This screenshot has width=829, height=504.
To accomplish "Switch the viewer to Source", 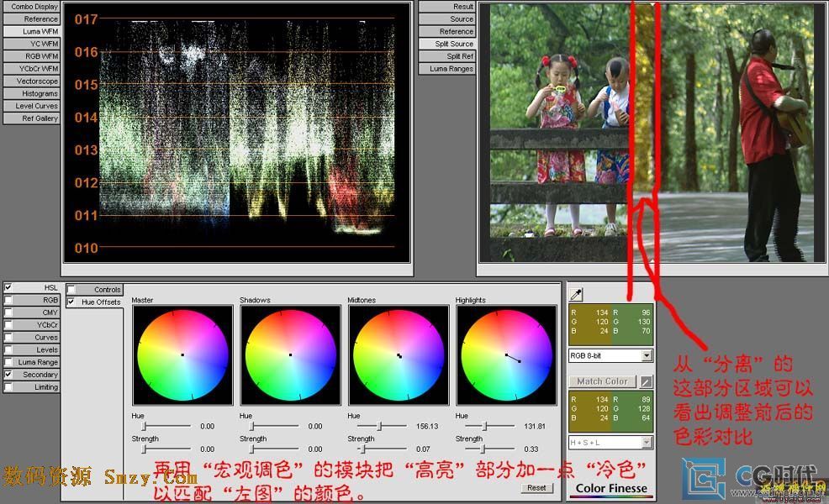I will (x=447, y=19).
